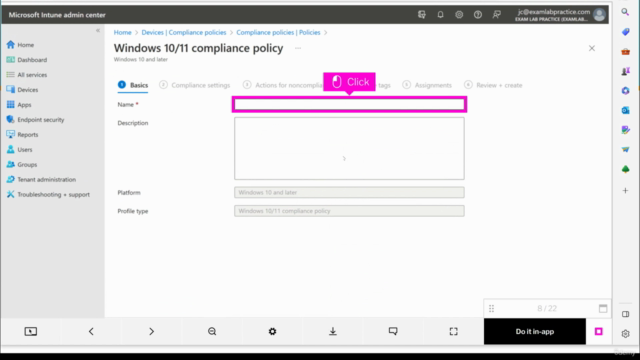
Task: Open Troubleshooting + support
Action: point(48,195)
